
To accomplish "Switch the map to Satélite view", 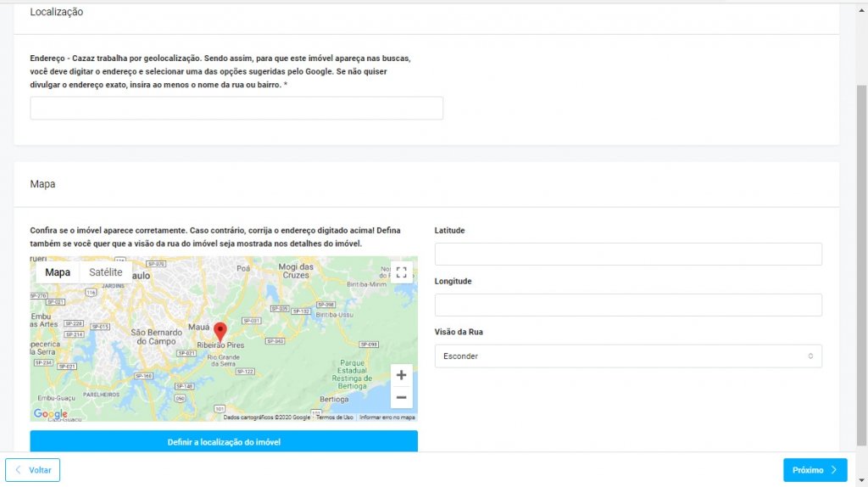I will (106, 272).
